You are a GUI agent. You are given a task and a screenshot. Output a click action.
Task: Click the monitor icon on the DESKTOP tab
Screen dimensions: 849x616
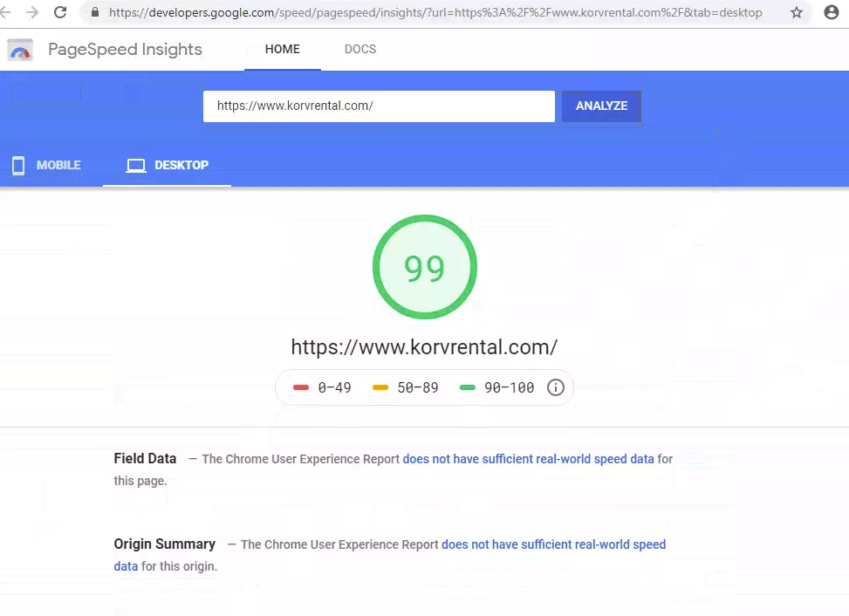coord(136,165)
